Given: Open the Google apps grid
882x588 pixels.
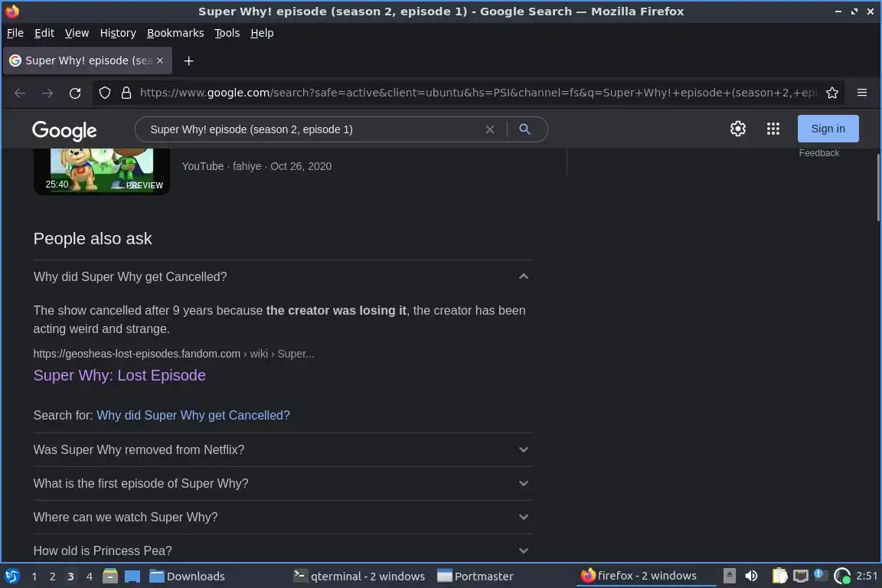Looking at the screenshot, I should click(x=773, y=129).
